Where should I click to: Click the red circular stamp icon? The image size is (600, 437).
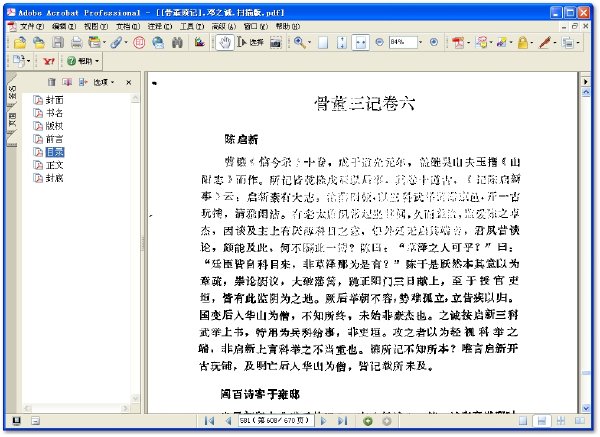pos(139,42)
